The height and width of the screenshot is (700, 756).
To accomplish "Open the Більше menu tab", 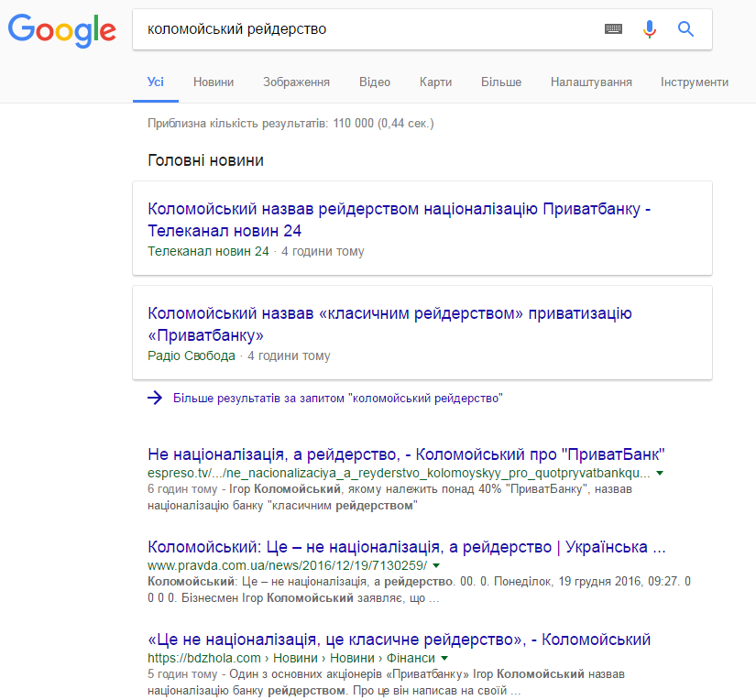I will [x=501, y=82].
